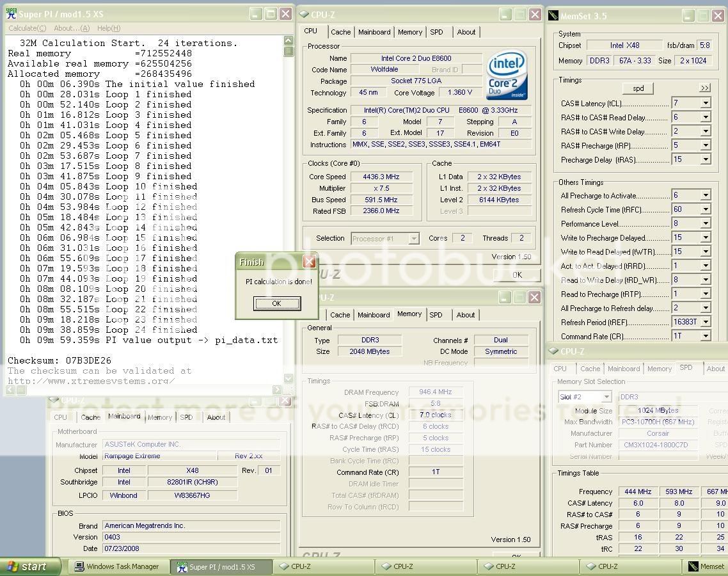Click OK in the top CPU-Z window
The height and width of the screenshot is (576, 728).
point(517,275)
